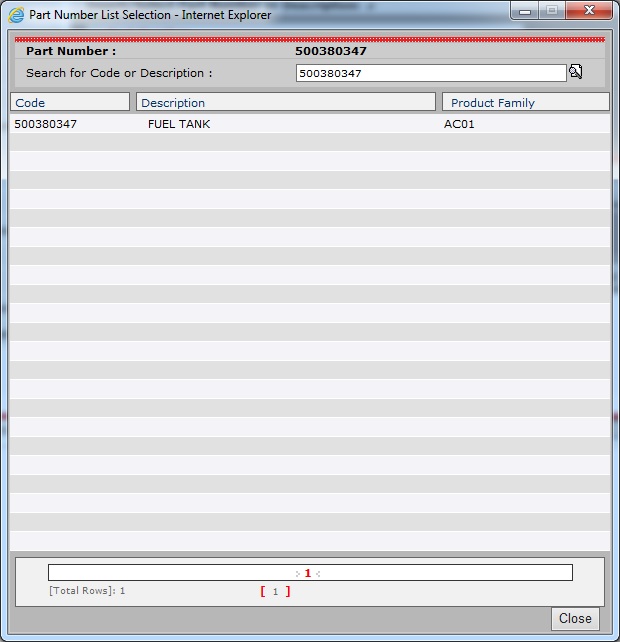The width and height of the screenshot is (620, 642).
Task: Select the AC01 product family cell
Action: 459,124
